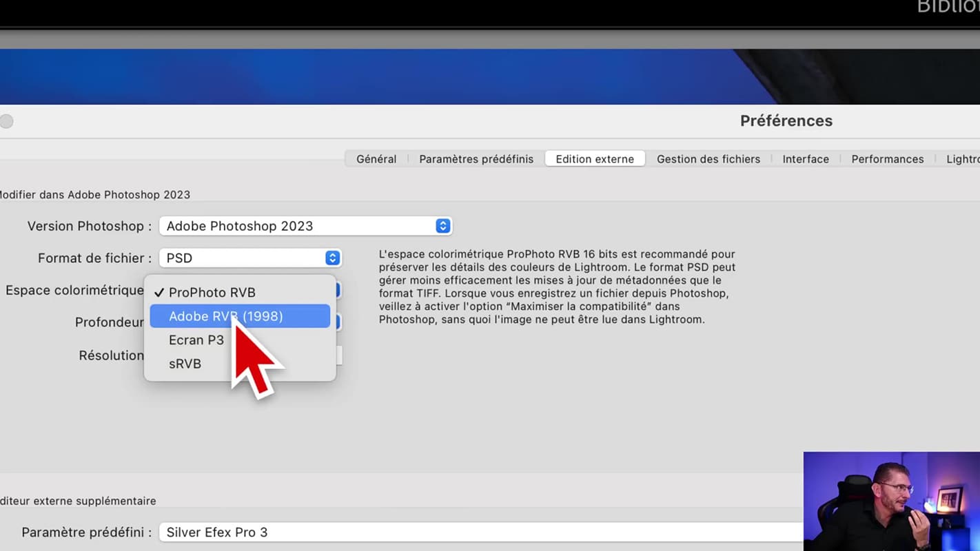980x551 pixels.
Task: Switch to Gestion des fichiers tab
Action: click(708, 159)
